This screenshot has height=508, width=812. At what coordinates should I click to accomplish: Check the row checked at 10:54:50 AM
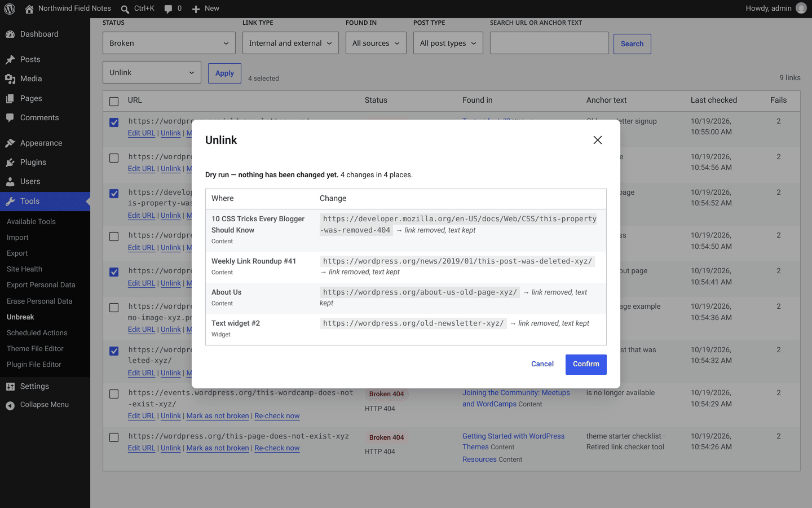pyautogui.click(x=114, y=237)
